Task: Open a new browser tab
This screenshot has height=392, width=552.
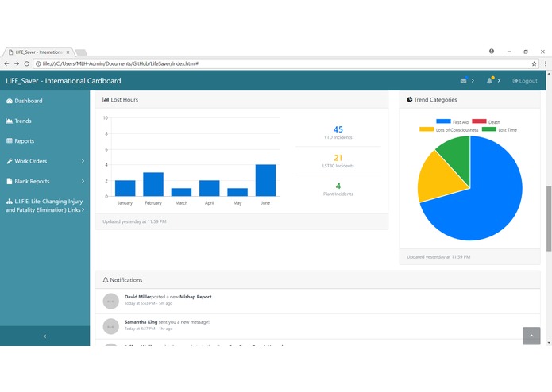Action: click(x=81, y=52)
